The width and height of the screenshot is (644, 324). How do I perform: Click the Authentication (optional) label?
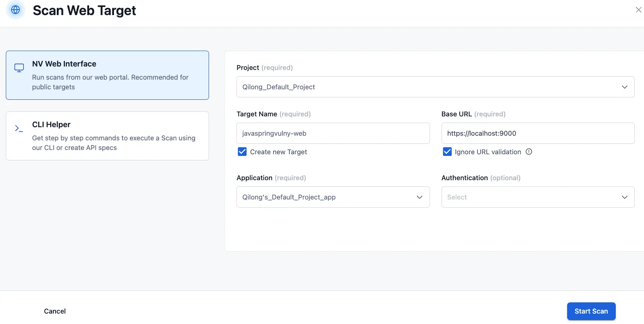tap(481, 178)
